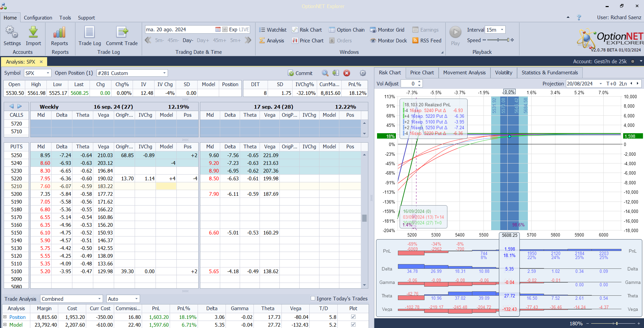Expand the Position row in Trade Analysis
Image resolution: width=644 pixels, height=328 pixels.
tap(5, 317)
